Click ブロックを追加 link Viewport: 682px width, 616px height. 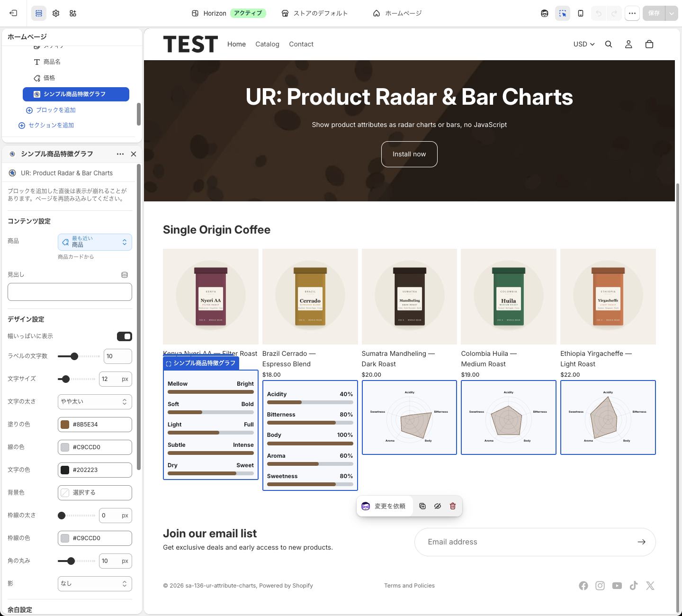pos(51,110)
